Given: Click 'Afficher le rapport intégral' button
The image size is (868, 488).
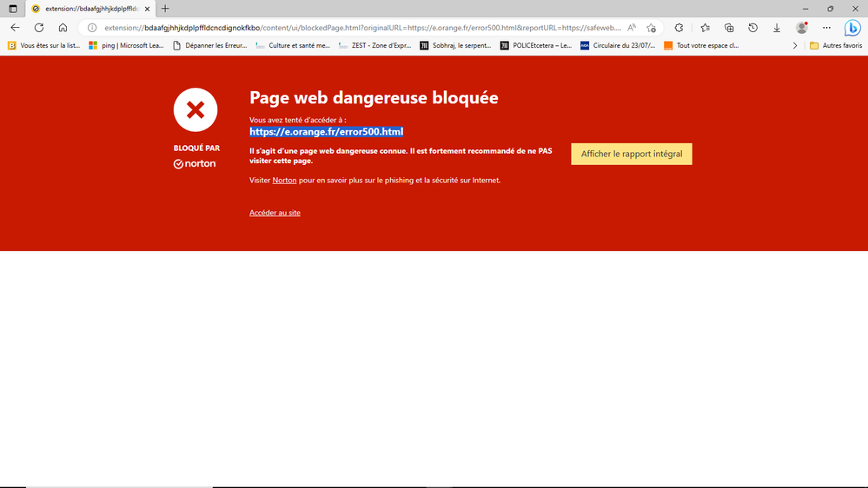Looking at the screenshot, I should tap(632, 154).
